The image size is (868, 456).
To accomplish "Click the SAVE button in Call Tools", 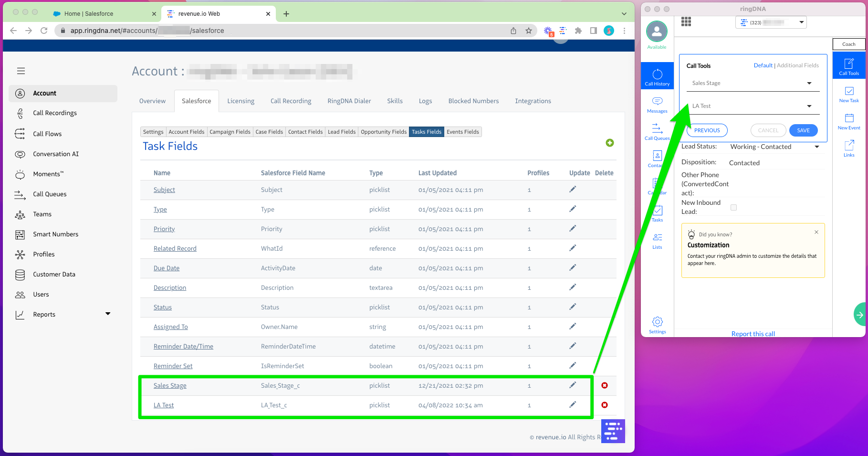I will (x=803, y=130).
